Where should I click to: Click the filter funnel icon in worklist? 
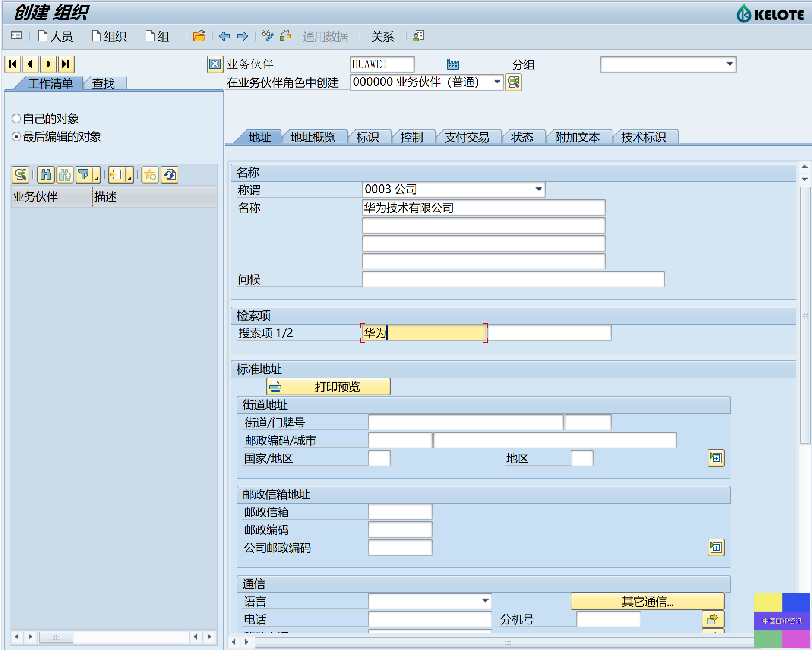pyautogui.click(x=84, y=175)
